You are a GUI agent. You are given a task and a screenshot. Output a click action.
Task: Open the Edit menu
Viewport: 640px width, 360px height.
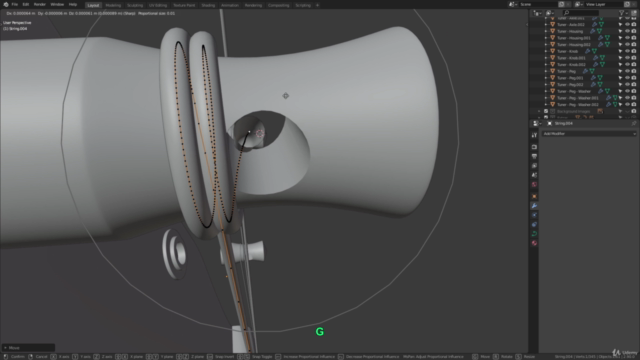tap(26, 4)
